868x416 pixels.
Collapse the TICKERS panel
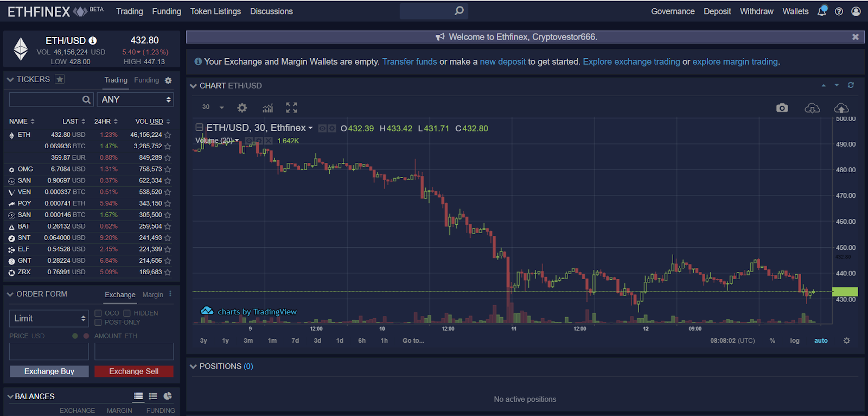pyautogui.click(x=10, y=79)
